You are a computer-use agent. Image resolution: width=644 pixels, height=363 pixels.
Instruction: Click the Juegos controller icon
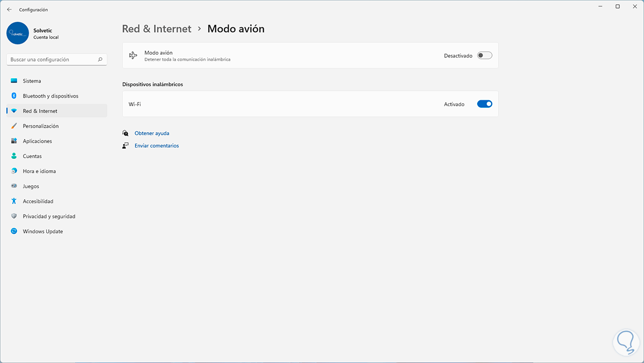[14, 186]
